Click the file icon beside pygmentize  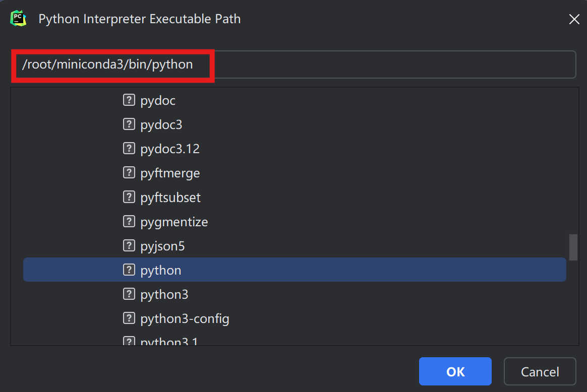click(129, 221)
